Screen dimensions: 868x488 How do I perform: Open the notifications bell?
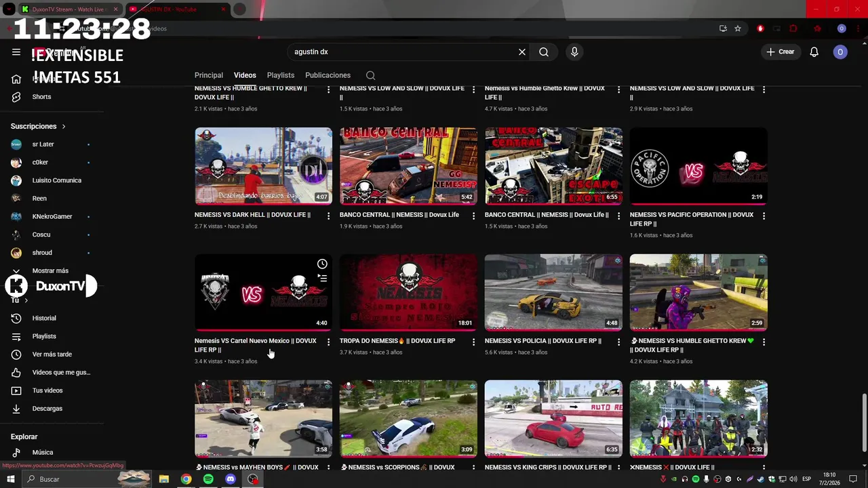[814, 52]
